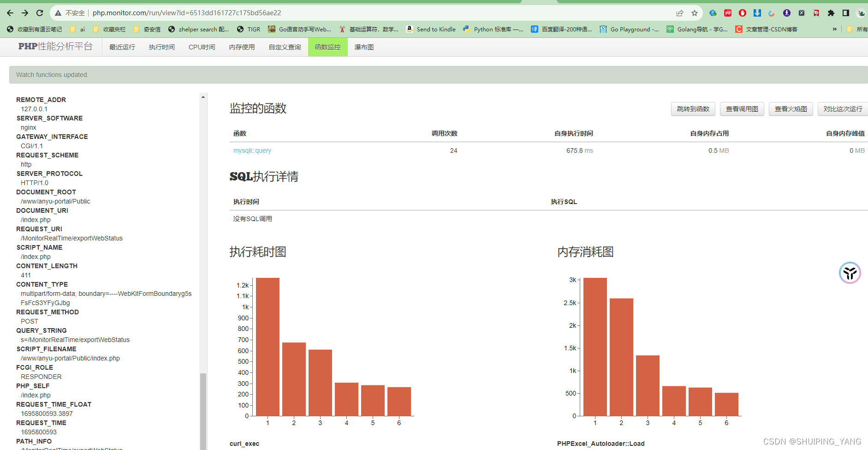Click the 跳转到函数 button

[693, 109]
